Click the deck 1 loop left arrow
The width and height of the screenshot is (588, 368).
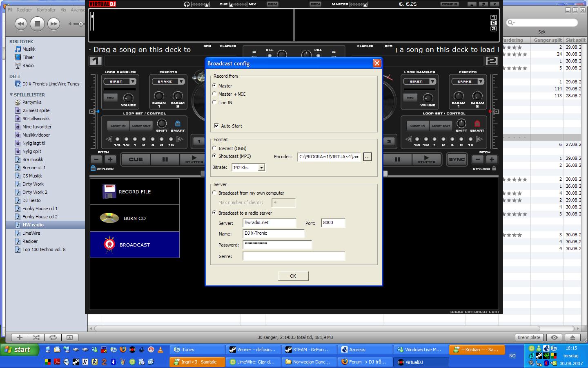[x=109, y=139]
